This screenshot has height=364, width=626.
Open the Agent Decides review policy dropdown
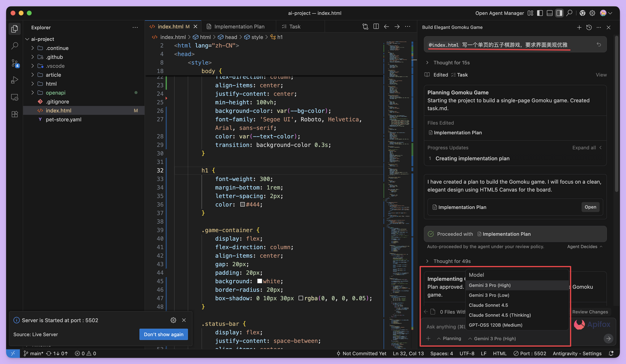click(x=585, y=247)
